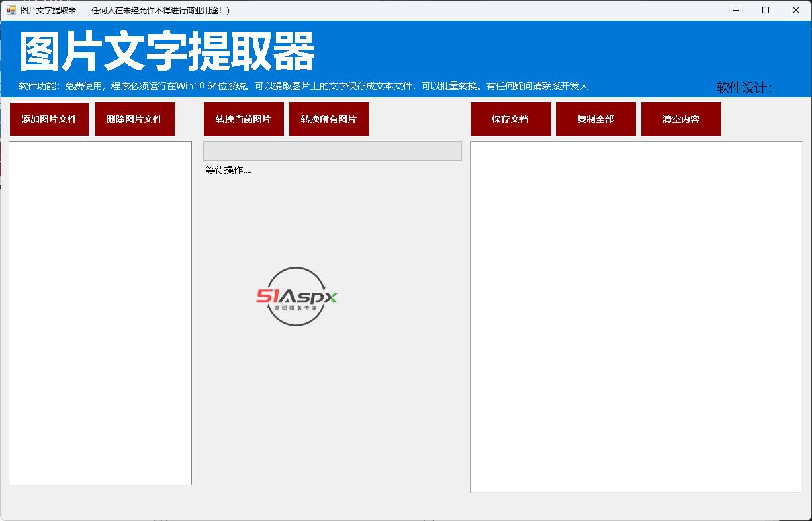Screen dimensions: 812x521
Task: Click the empty image file list box
Action: 100,313
